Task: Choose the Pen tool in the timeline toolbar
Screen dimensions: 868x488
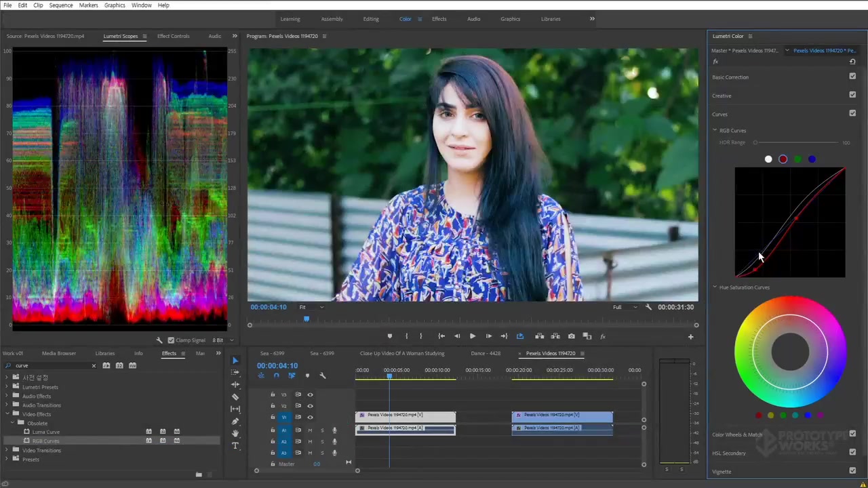Action: click(235, 421)
